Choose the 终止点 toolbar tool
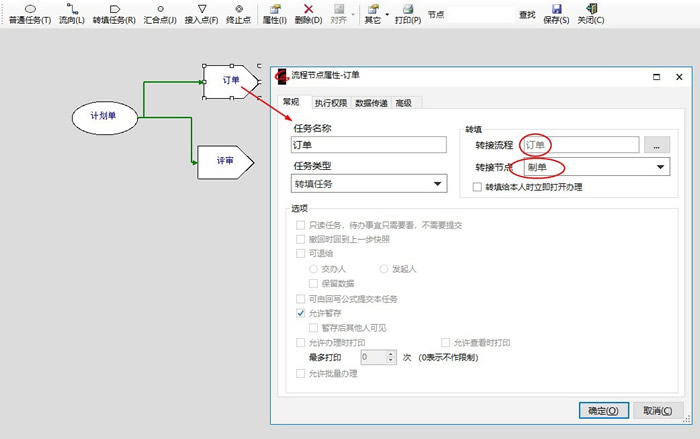 (239, 13)
